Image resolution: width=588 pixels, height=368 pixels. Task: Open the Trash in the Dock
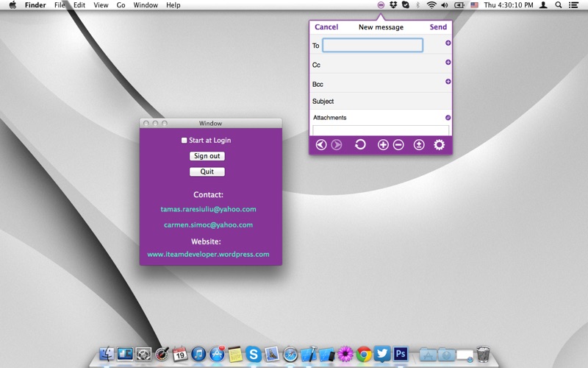coord(484,354)
